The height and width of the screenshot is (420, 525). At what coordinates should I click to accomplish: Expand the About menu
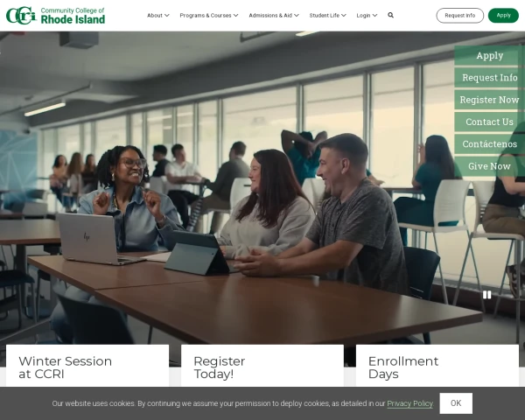click(x=158, y=16)
